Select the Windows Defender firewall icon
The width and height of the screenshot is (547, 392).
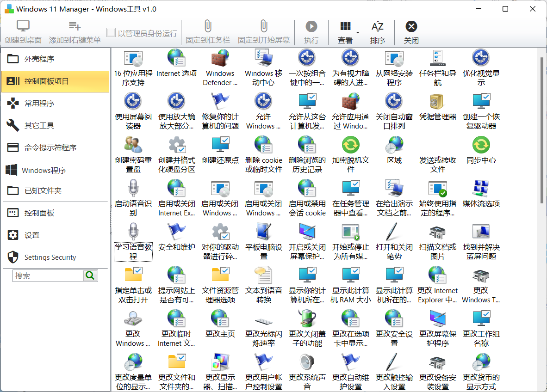[220, 58]
